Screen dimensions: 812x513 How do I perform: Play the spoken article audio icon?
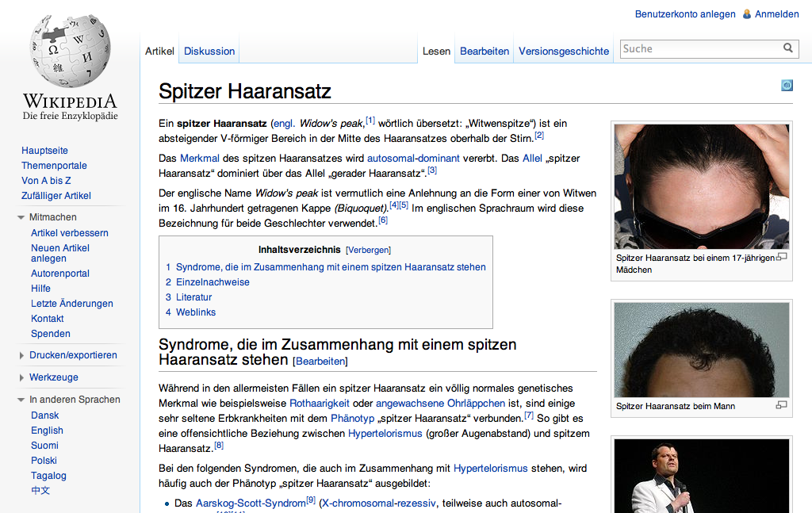[787, 86]
